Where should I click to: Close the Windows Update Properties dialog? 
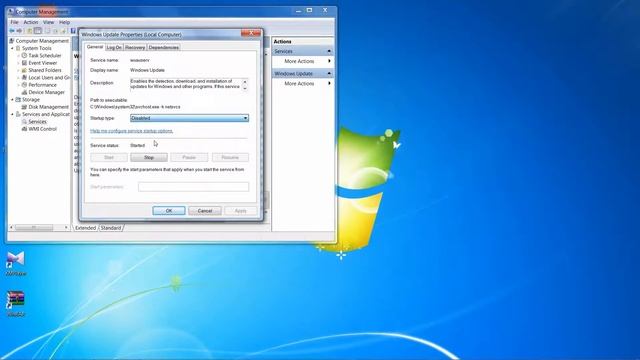pos(251,33)
